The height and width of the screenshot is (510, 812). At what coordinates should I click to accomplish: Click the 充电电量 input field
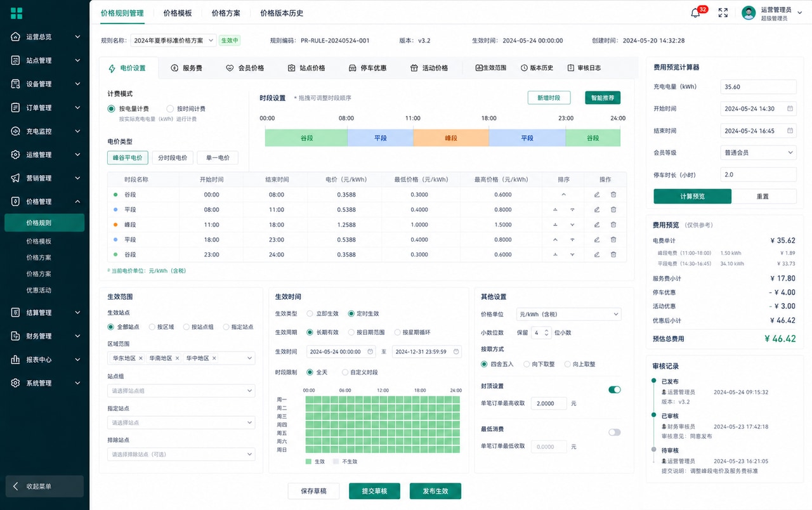(x=758, y=87)
